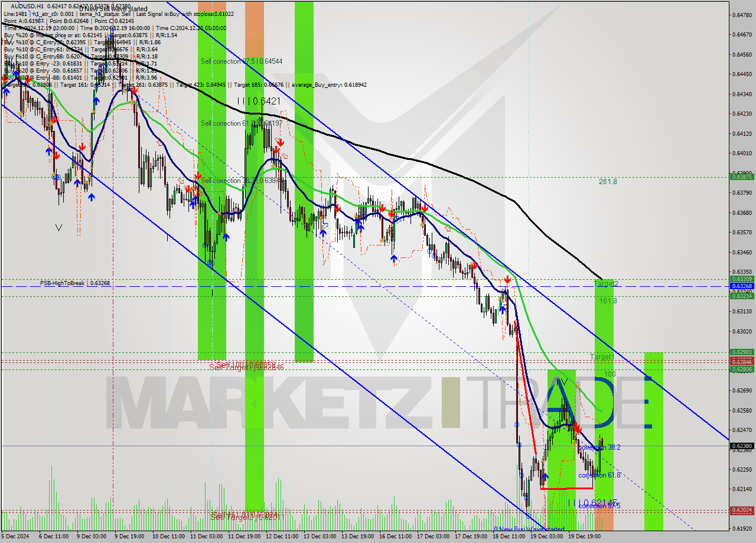Select the '18 Dec 11:00' time label
756x543 pixels.
509,537
